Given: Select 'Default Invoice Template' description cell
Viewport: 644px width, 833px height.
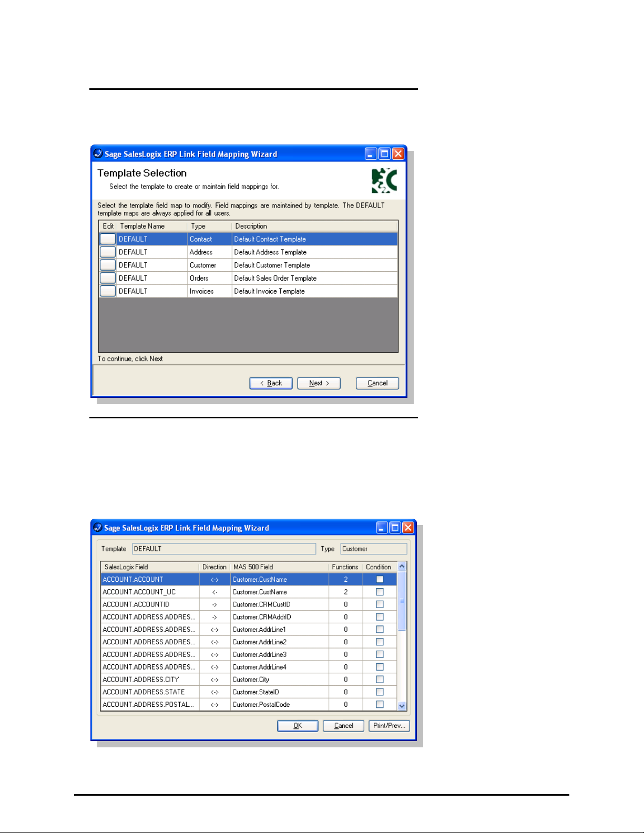Looking at the screenshot, I should (314, 291).
